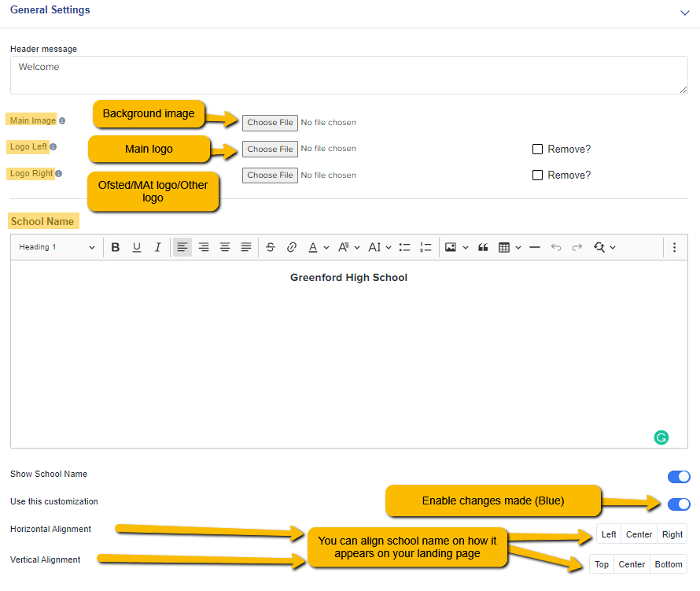Viewport: 700px width, 591px height.
Task: Click the Header message text box
Action: pos(348,75)
